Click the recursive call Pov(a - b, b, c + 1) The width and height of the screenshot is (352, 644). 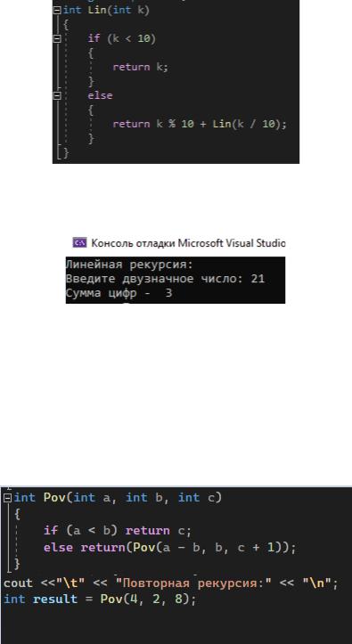tap(209, 548)
